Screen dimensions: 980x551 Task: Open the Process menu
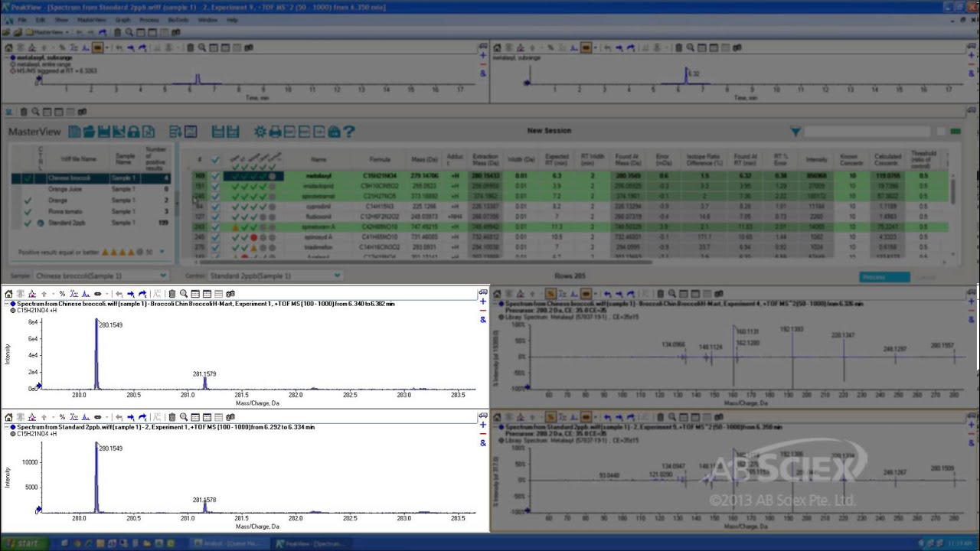tap(149, 19)
